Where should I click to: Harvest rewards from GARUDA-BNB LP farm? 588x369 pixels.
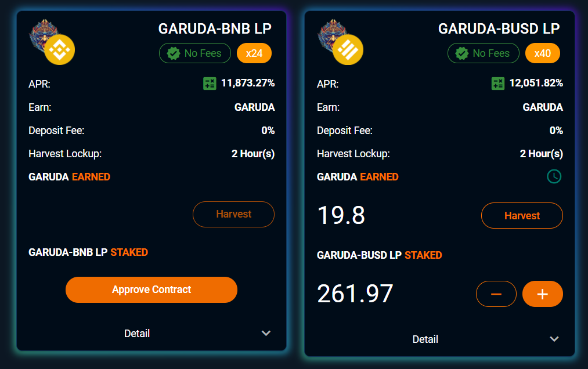tap(233, 214)
